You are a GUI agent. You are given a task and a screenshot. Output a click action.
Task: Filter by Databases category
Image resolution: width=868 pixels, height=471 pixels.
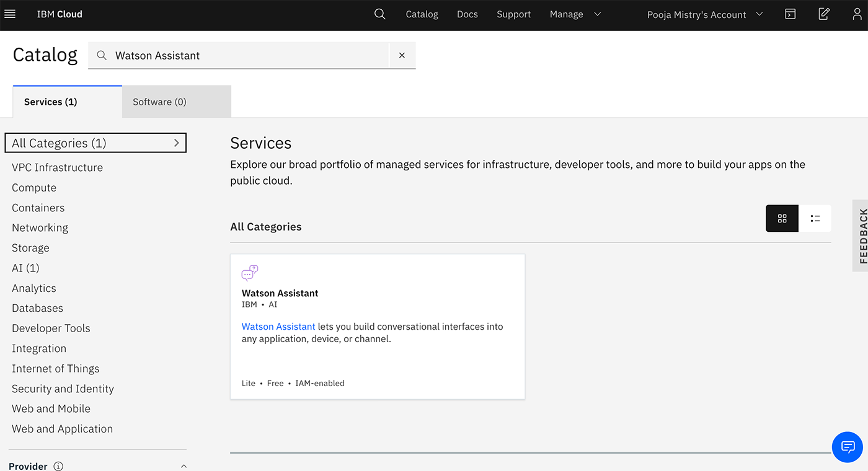click(37, 308)
